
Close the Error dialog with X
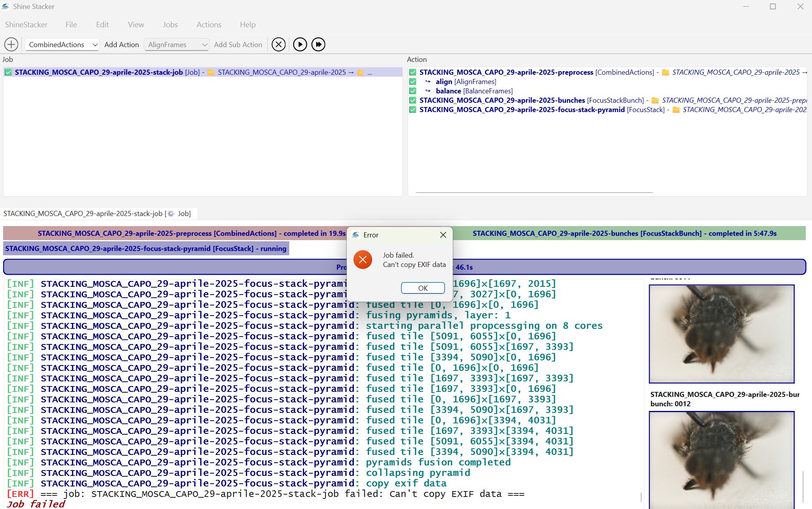point(443,235)
